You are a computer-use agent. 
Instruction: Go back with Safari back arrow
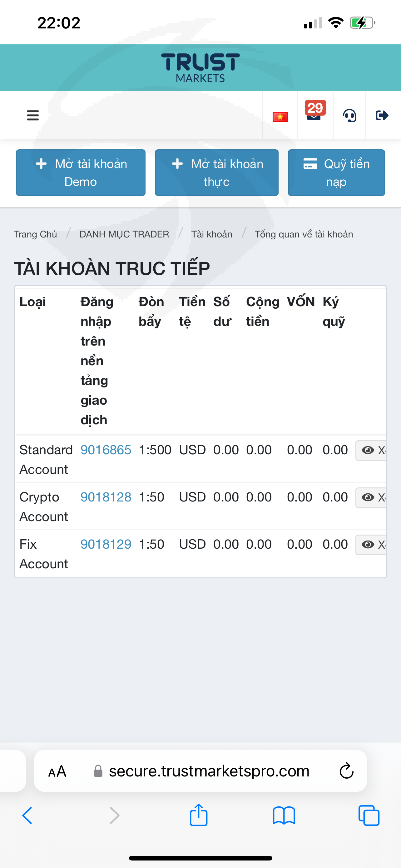coord(27,815)
